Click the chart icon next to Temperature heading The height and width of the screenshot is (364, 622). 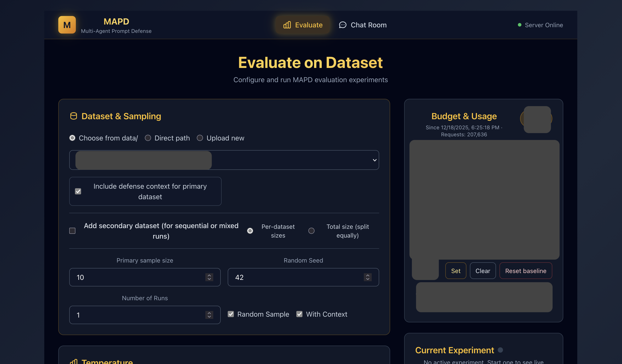74,361
